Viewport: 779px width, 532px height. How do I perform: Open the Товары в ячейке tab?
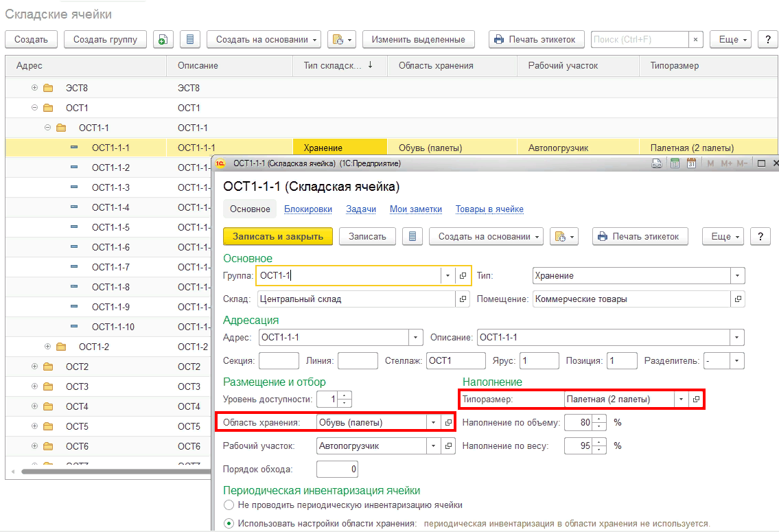[490, 209]
